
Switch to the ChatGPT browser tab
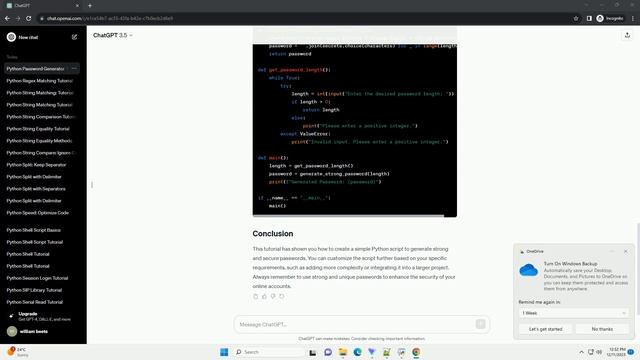(x=43, y=6)
